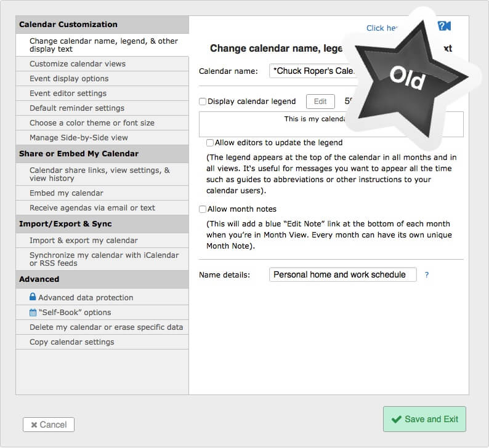This screenshot has width=489, height=448.
Task: Click the calendar icon beside Self-Book options
Action: (x=33, y=313)
